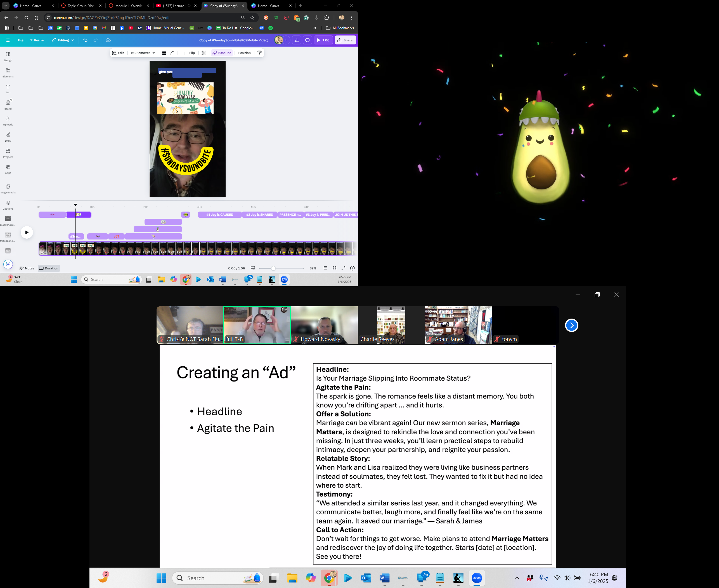Image resolution: width=719 pixels, height=588 pixels.
Task: Open the comments speech bubble icon
Action: pos(307,40)
